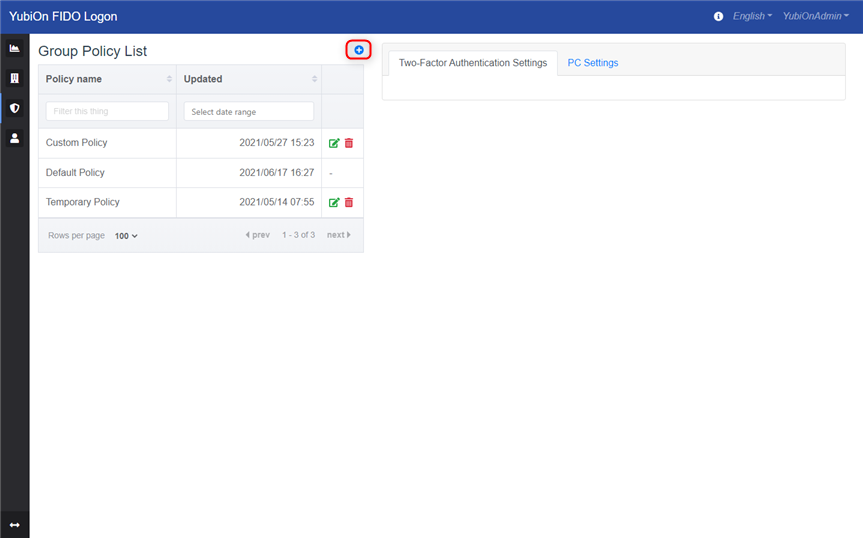The image size is (863, 538).
Task: Switch to Two-Factor Authentication Settings tab
Action: (x=473, y=63)
